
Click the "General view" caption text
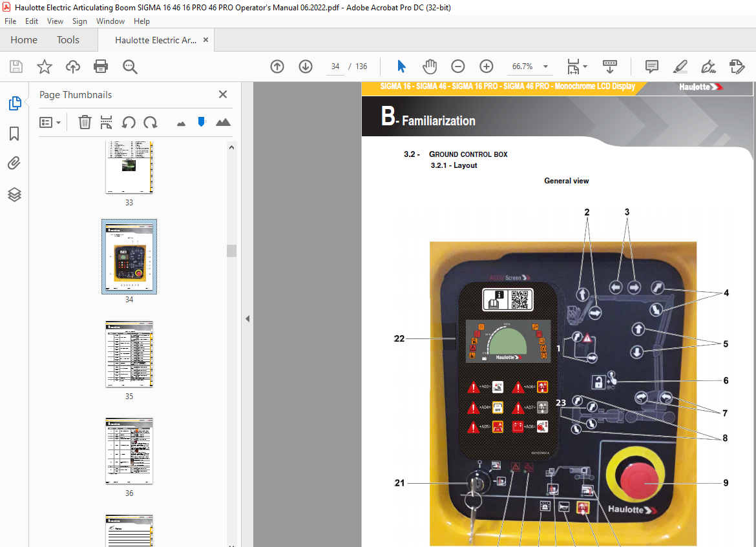coord(567,181)
